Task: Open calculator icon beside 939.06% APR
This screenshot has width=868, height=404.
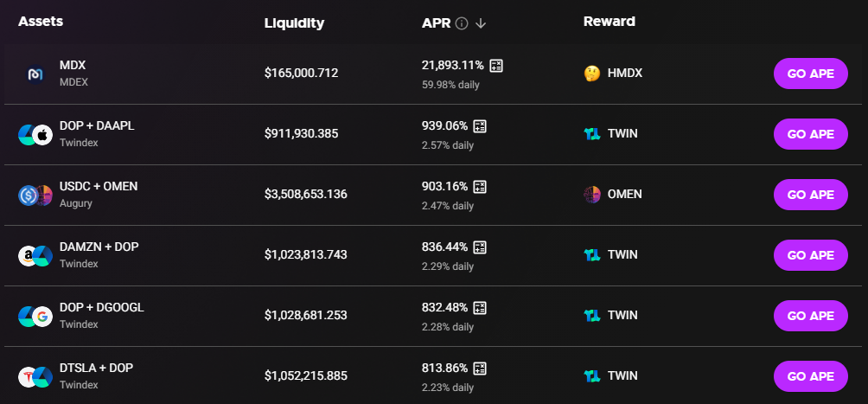Action: coord(480,126)
